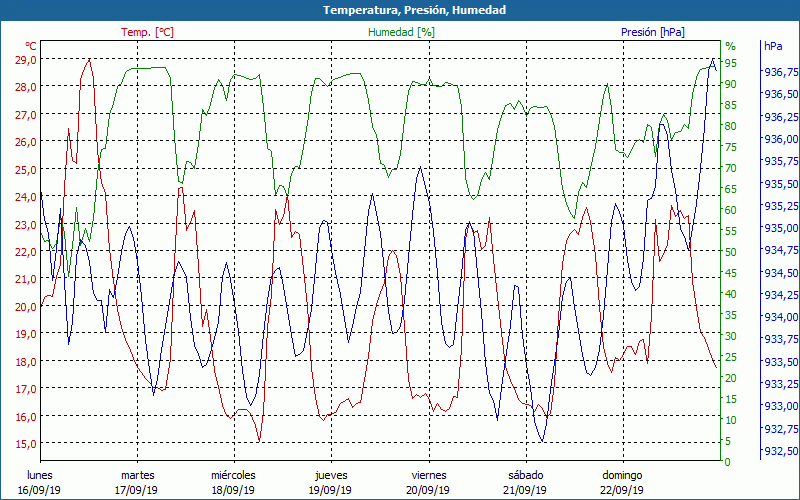Click the 65 humidity axis value
The image size is (800, 500).
(731, 189)
